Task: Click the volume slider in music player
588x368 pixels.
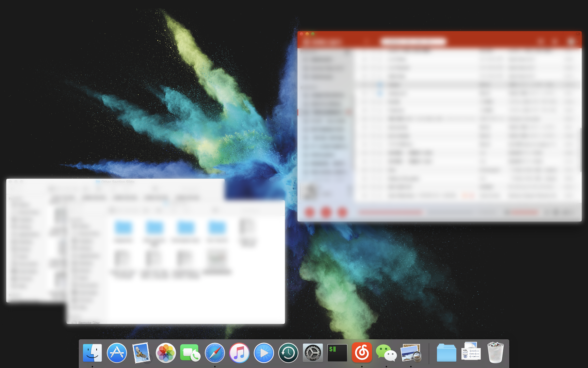Action: coord(524,212)
